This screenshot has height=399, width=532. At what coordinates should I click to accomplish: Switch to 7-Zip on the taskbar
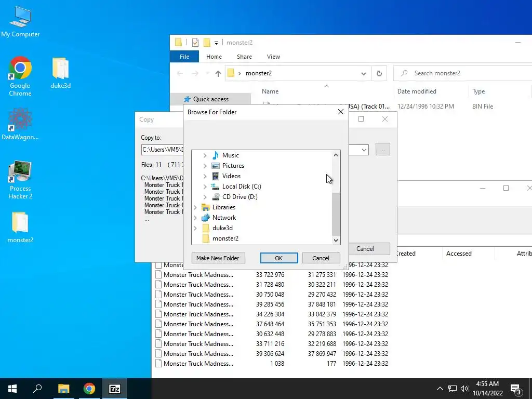(115, 389)
